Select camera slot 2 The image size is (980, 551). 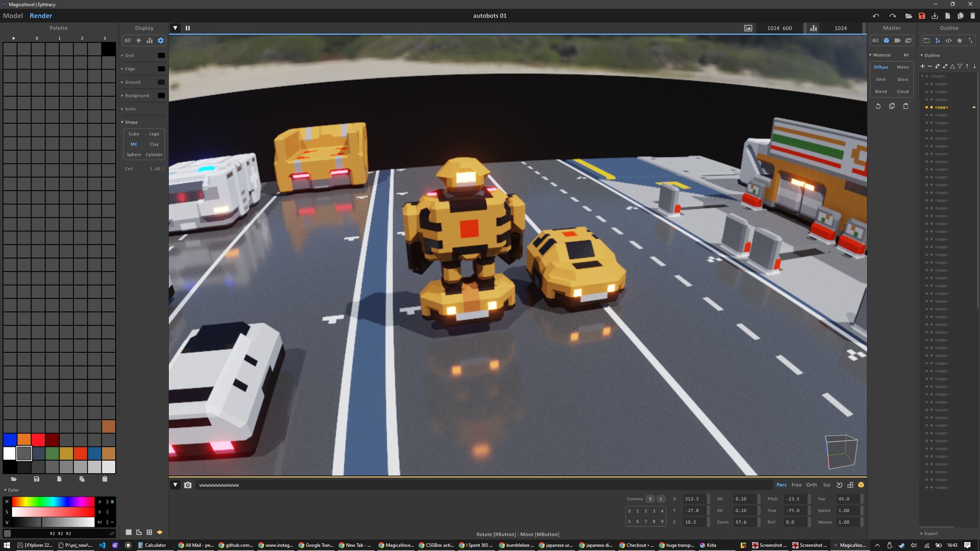646,511
